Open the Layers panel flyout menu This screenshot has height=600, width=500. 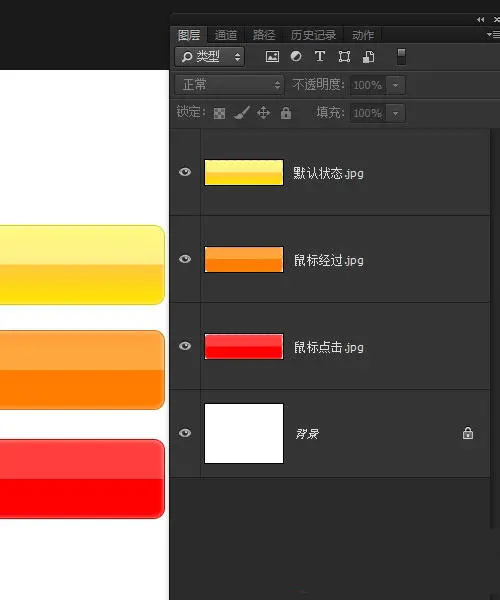pos(493,35)
